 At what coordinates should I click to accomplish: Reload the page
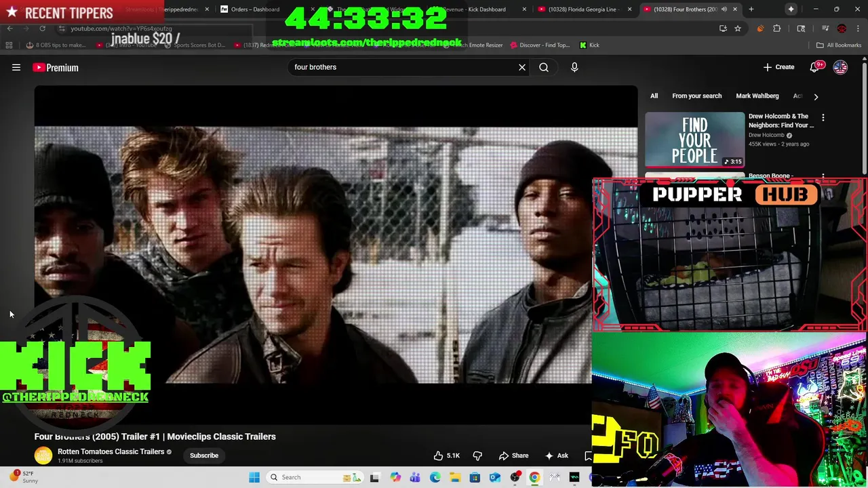coord(42,28)
